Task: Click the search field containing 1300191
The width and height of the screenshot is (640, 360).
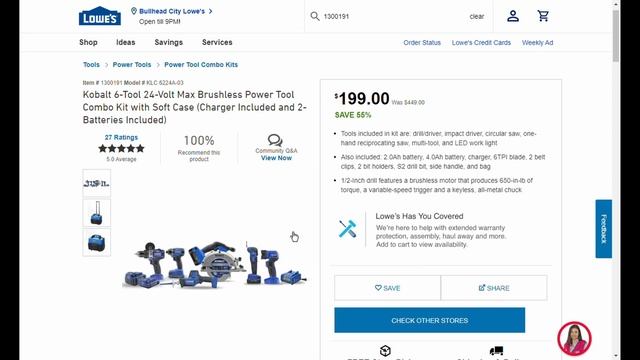Action: coord(394,16)
